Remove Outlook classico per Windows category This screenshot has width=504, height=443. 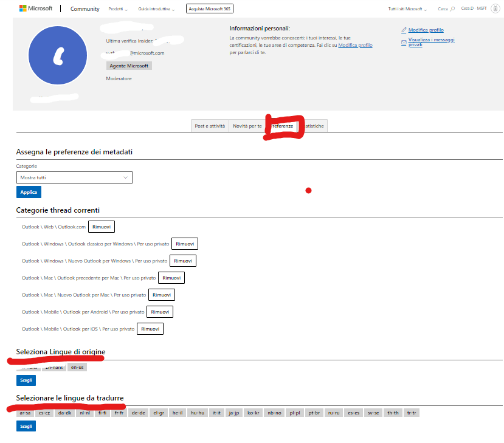click(x=185, y=244)
